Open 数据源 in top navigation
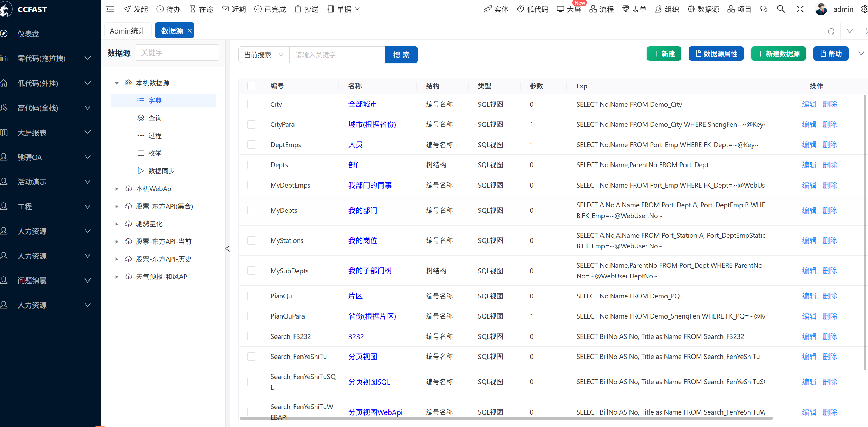Viewport: 868px width, 427px height. 703,9
